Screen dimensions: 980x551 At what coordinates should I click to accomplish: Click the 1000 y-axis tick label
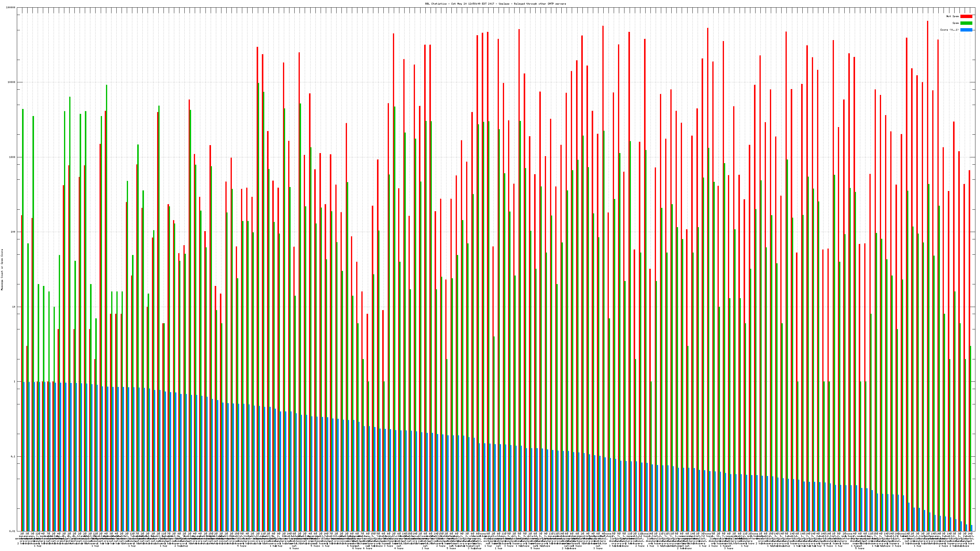pos(13,157)
